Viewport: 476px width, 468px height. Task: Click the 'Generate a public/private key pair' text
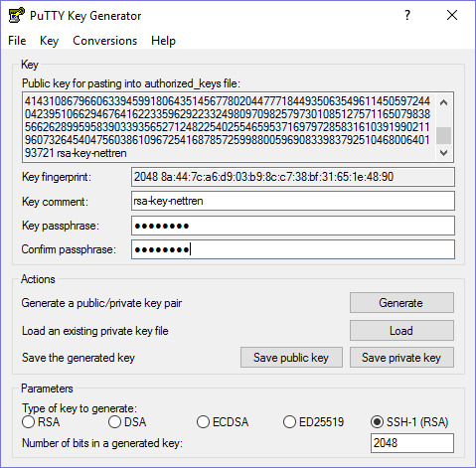pos(101,303)
